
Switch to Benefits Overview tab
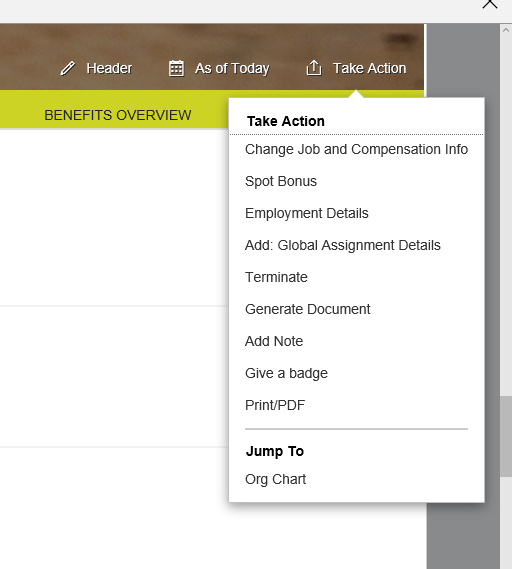point(118,115)
